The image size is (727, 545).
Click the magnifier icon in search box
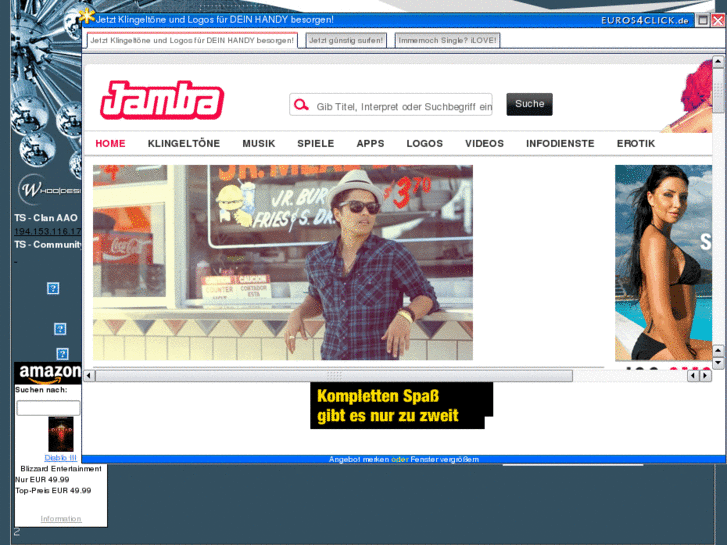click(301, 105)
